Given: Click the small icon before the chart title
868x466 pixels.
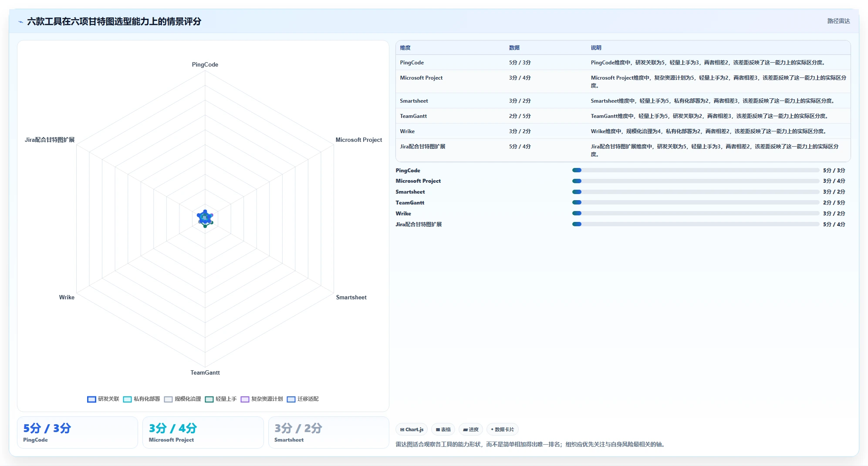Looking at the screenshot, I should 21,22.
